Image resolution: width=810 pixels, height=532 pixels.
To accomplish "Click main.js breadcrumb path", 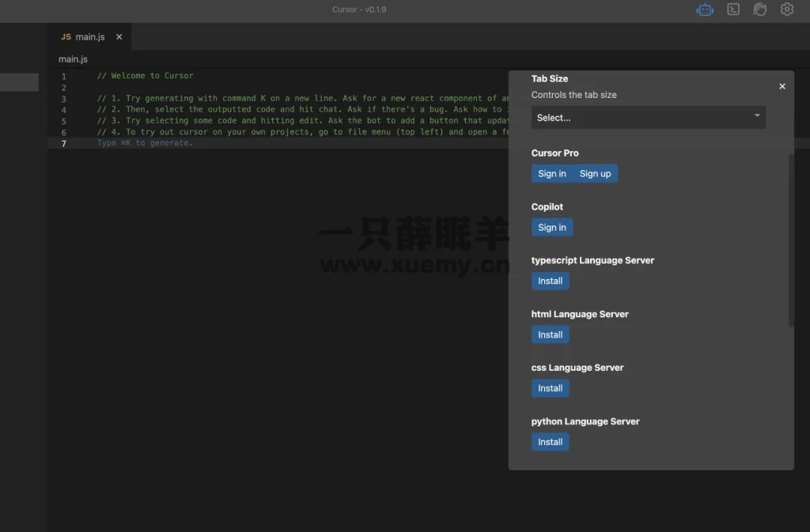I will (x=73, y=59).
